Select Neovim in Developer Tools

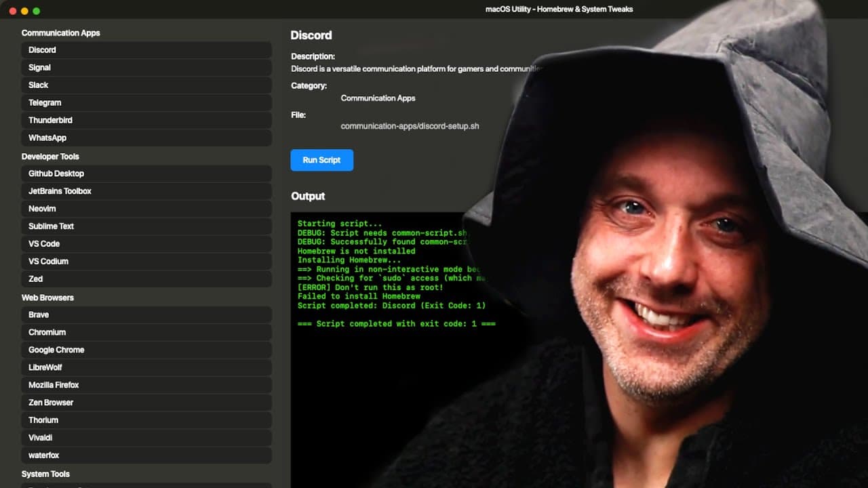click(x=146, y=209)
